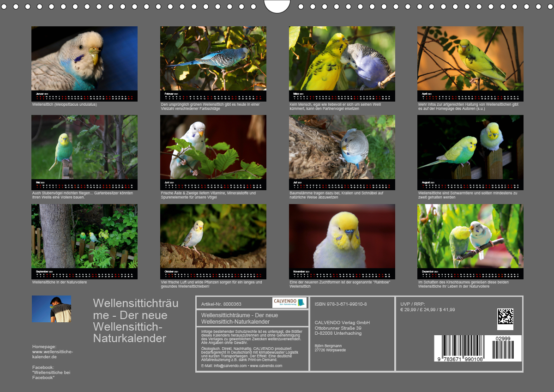
Task: Open the Oktober photo of the budgie on a branch
Action: pyautogui.click(x=213, y=236)
